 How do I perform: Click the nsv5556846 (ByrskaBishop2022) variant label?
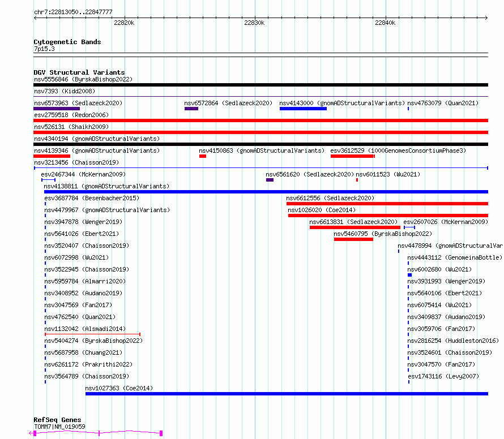[x=83, y=79]
